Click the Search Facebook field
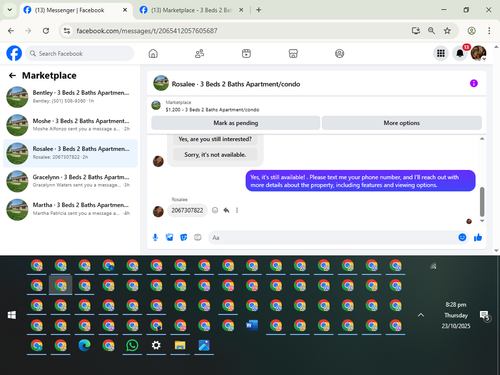The image size is (500, 375). (80, 53)
